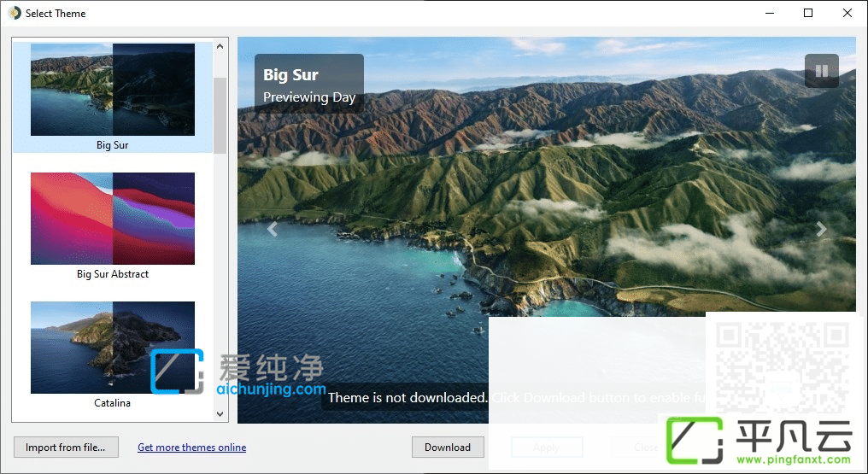Select the Catalina theme thumbnail

tap(113, 348)
